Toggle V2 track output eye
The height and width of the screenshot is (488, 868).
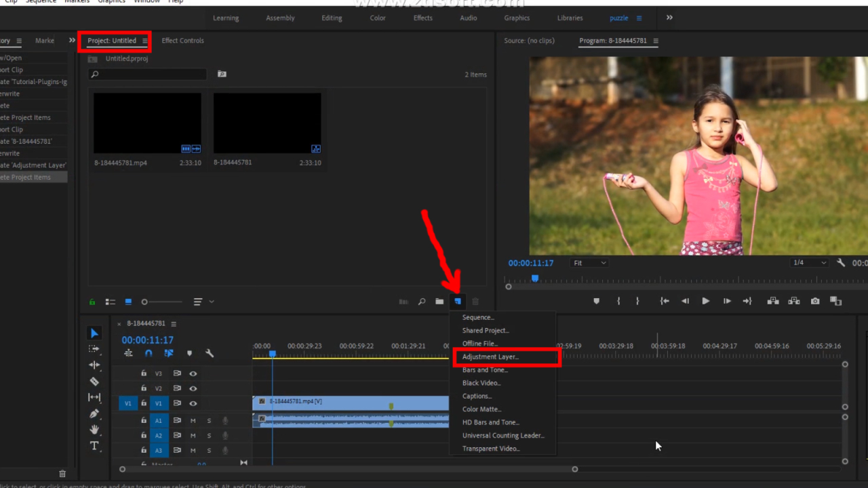pyautogui.click(x=193, y=388)
